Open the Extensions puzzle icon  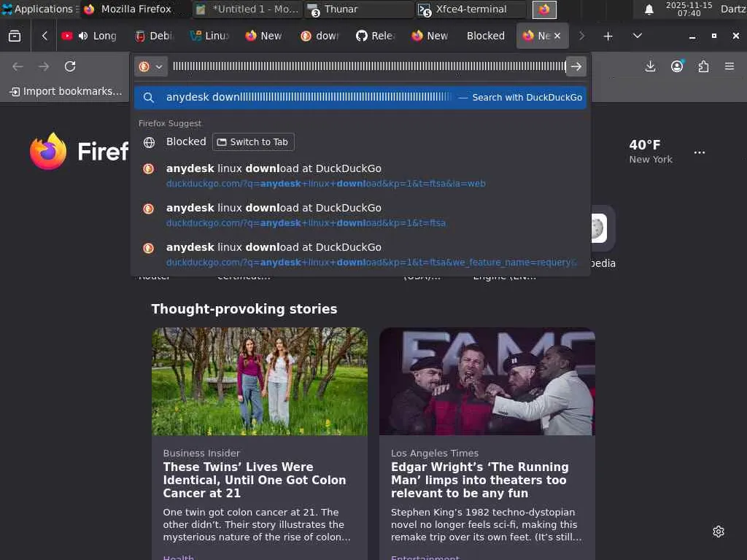click(x=703, y=66)
